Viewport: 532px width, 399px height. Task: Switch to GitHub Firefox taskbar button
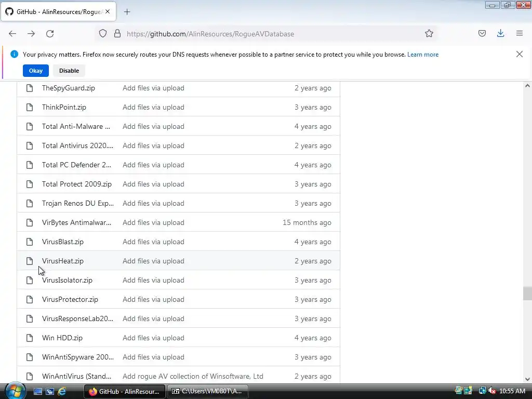[125, 392]
